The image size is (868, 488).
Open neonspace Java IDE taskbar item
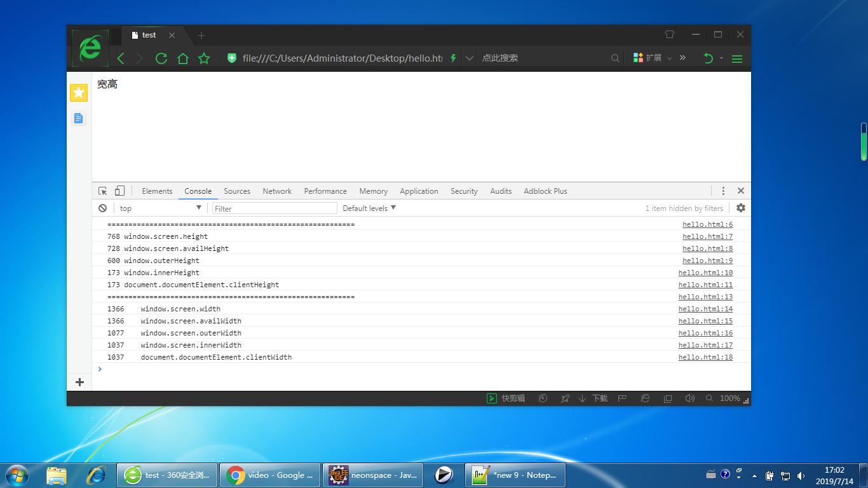coord(374,475)
